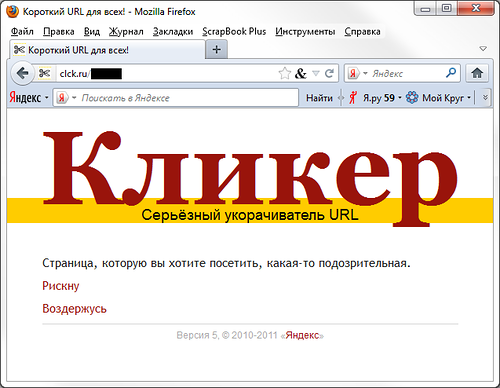Open the address bar history dropdown arrow

pyautogui.click(x=316, y=73)
